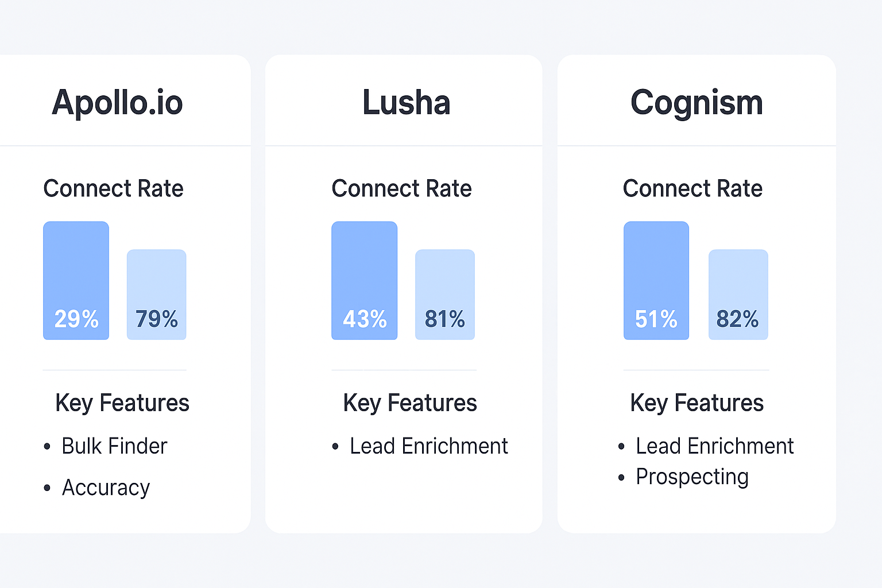Select the light blue 82% bar

(738, 294)
